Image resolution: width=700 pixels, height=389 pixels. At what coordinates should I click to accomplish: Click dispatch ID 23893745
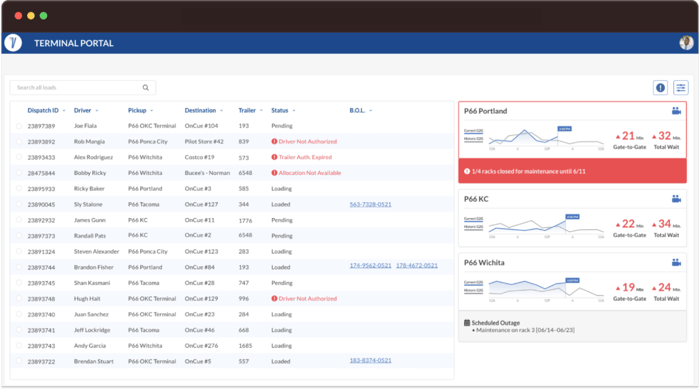coord(41,283)
